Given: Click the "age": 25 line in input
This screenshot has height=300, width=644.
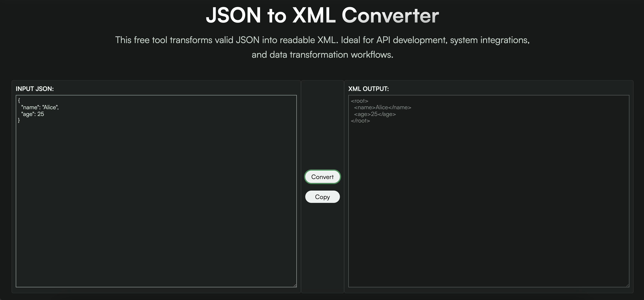Looking at the screenshot, I should (x=33, y=114).
